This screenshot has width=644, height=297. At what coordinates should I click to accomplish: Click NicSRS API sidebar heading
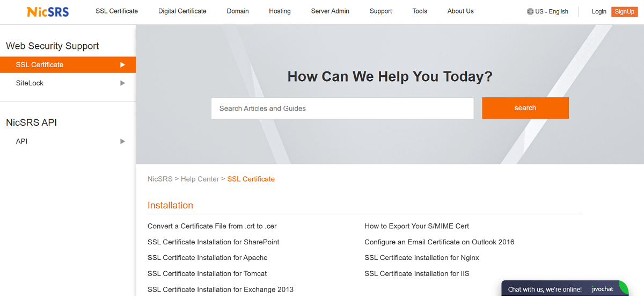pos(31,122)
